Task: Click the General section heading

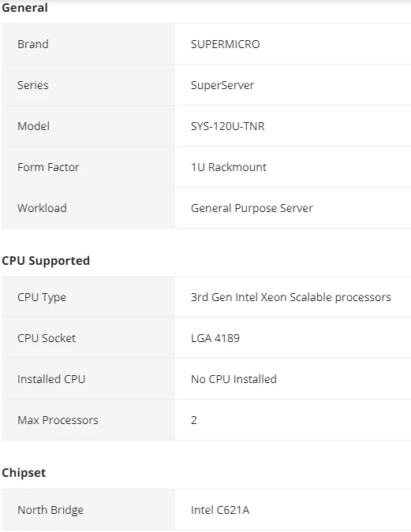Action: tap(24, 7)
